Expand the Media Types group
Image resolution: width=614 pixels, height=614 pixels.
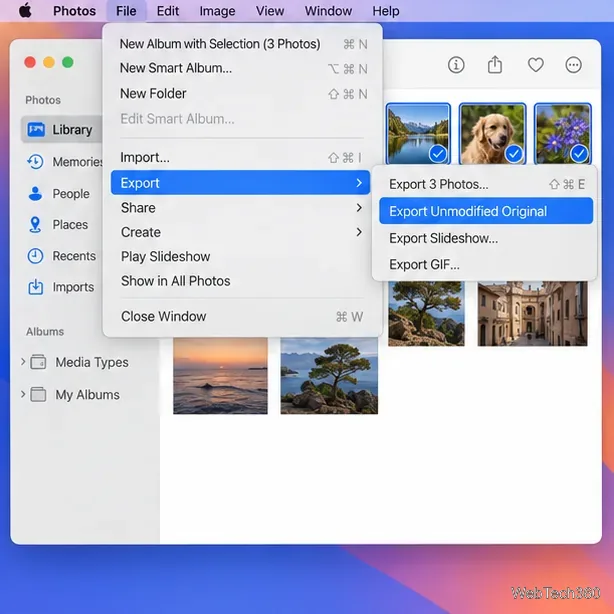(23, 362)
